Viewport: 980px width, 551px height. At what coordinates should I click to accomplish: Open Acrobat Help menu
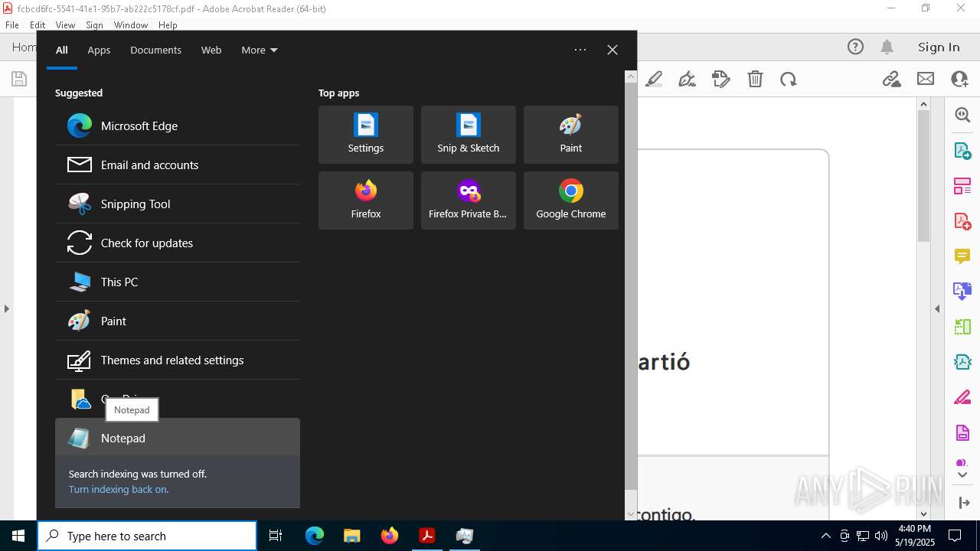tap(168, 25)
